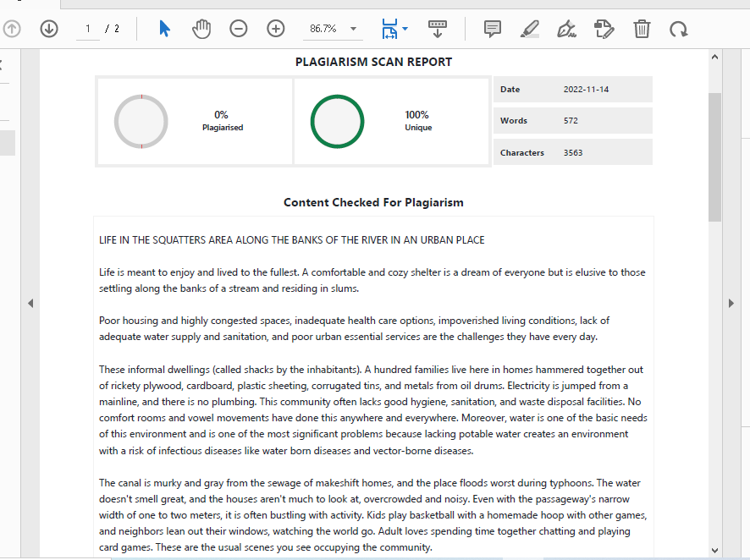Screen dimensions: 750x560
Task: Delete with the trash bin icon
Action: (642, 29)
